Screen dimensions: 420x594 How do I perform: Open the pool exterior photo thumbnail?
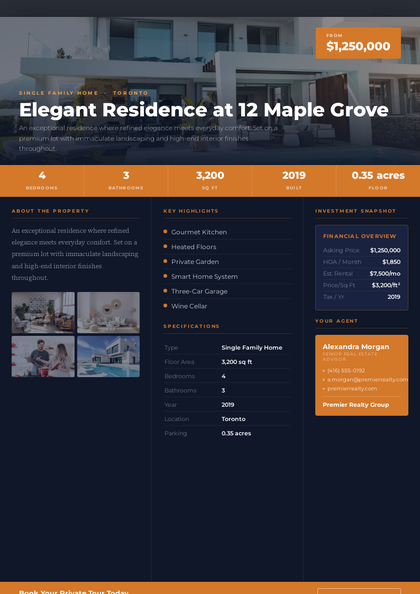108,356
